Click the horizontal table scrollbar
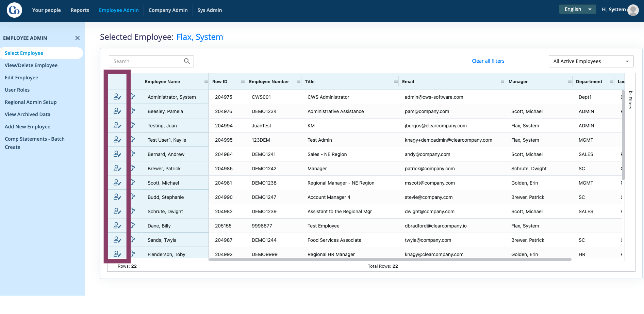644x314 pixels. (x=390, y=260)
